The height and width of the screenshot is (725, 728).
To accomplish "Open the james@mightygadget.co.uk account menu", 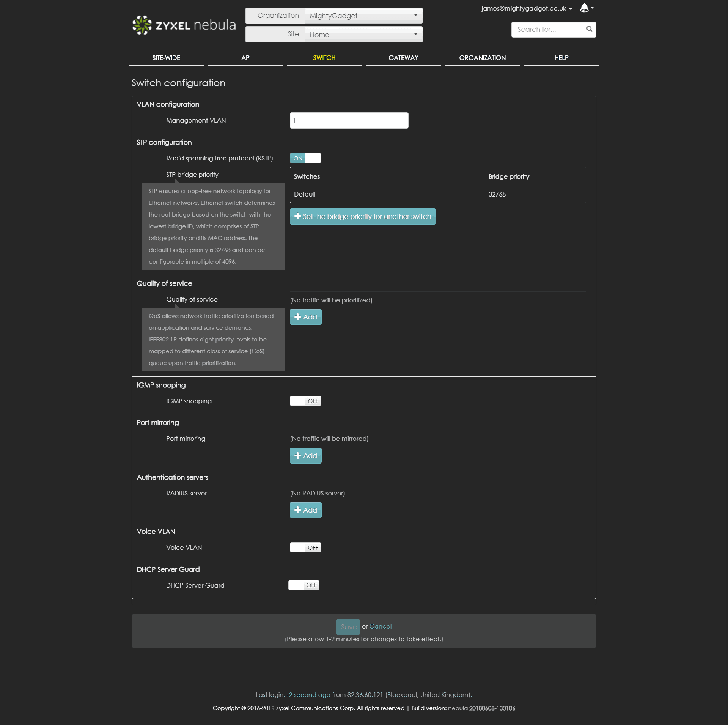I will [526, 8].
